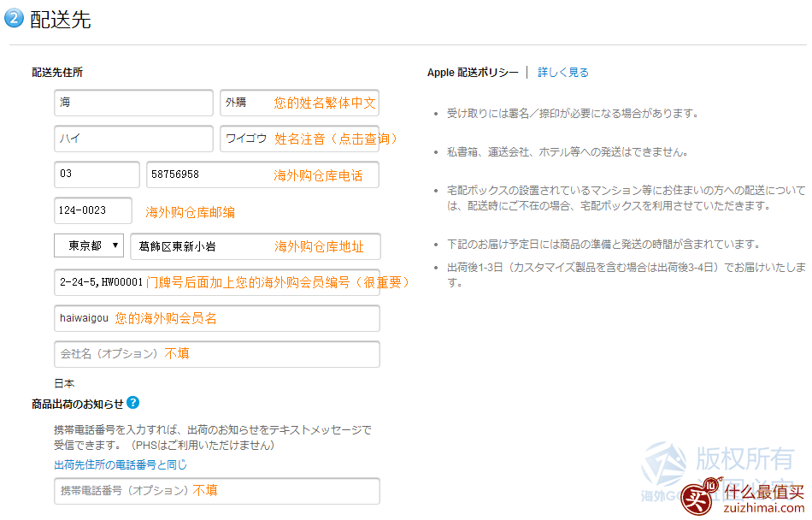Click the policy line starting 宅配ボックスの設置
The height and width of the screenshot is (520, 812).
click(626, 198)
